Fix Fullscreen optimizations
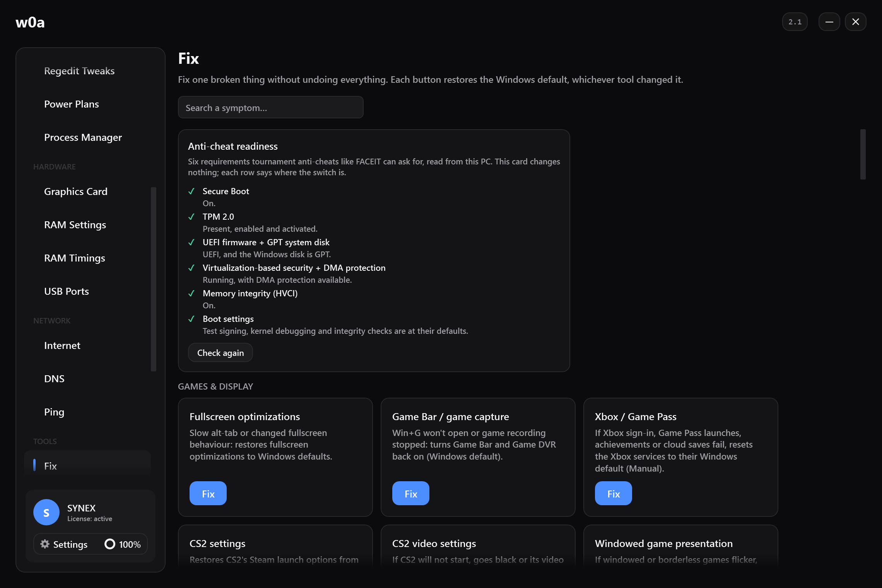This screenshot has width=882, height=588. coord(208,493)
